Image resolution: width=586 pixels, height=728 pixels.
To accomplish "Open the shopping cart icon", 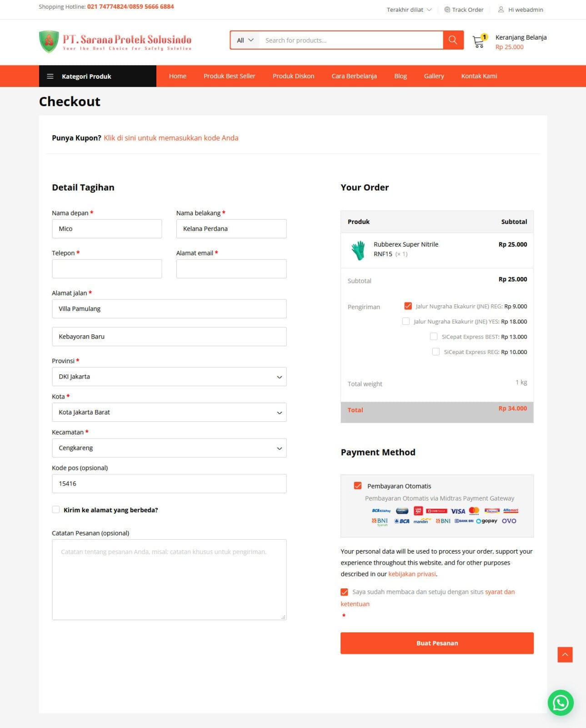I will (x=479, y=41).
